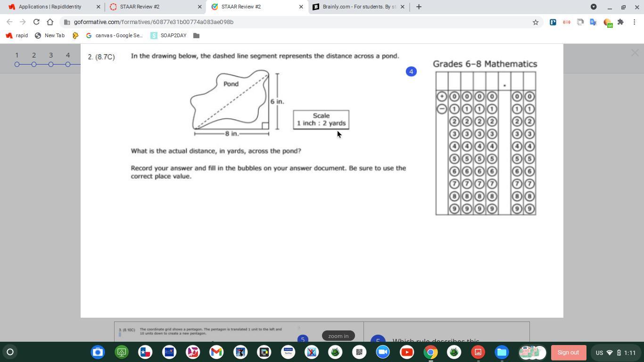The image size is (644, 362).
Task: Switch to the first STAAR Review #2 tab
Action: click(x=155, y=7)
